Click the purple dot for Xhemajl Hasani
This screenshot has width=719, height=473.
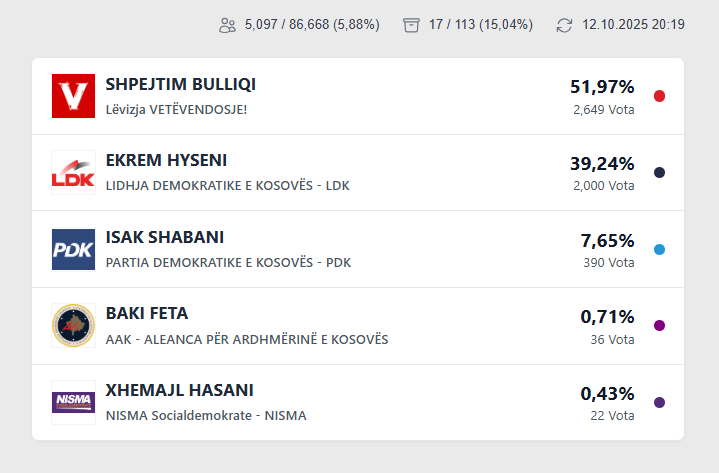point(659,402)
